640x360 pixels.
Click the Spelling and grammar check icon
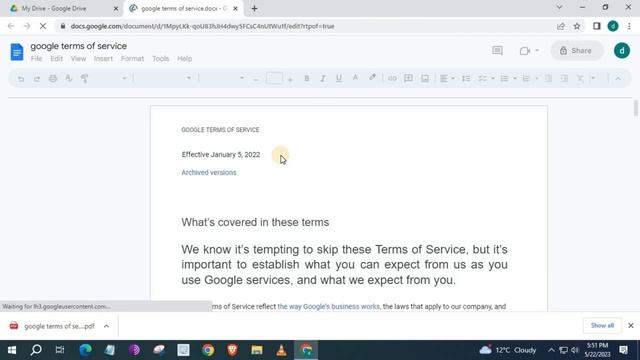click(69, 78)
